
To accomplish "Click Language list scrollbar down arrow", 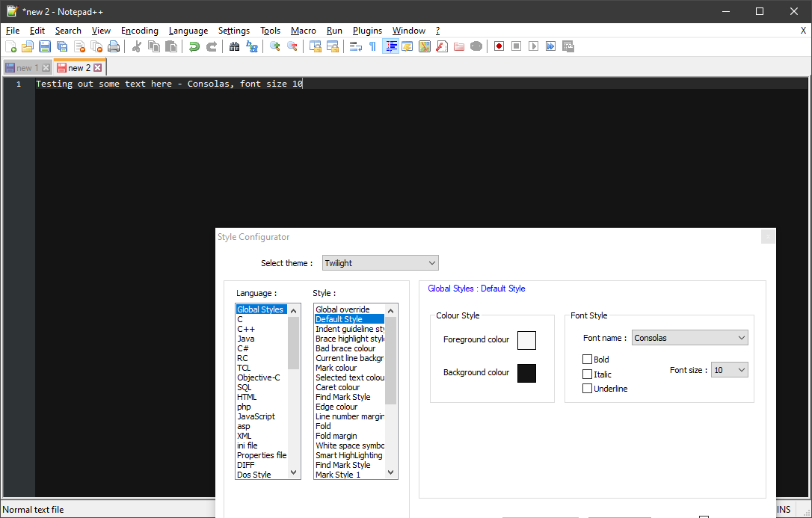I will pos(294,472).
